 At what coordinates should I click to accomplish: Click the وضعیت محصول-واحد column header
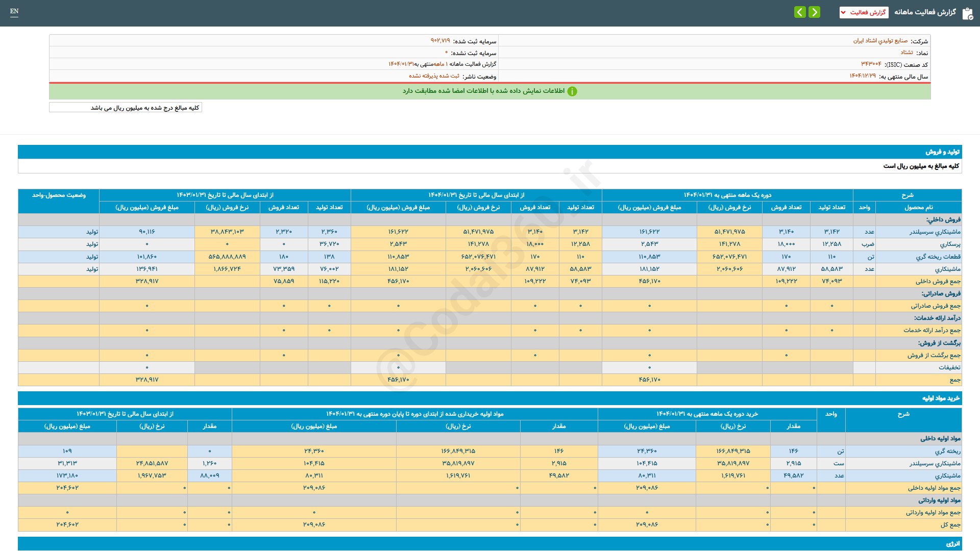click(59, 195)
